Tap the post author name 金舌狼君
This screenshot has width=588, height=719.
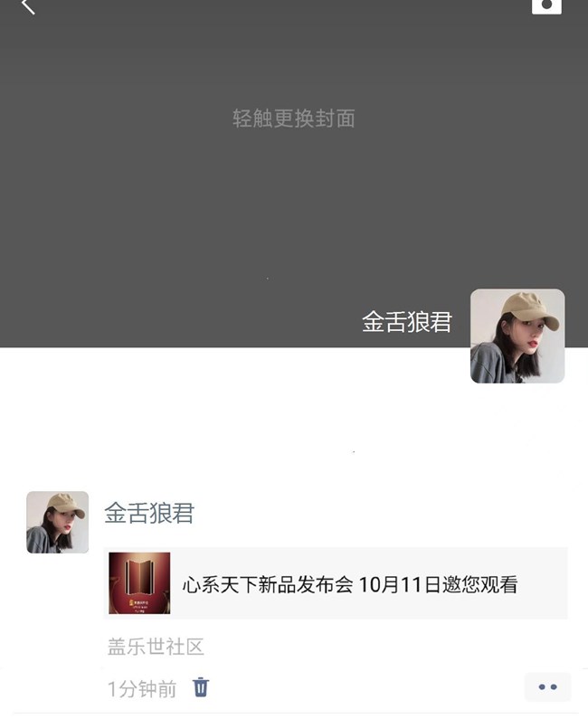[x=149, y=513]
